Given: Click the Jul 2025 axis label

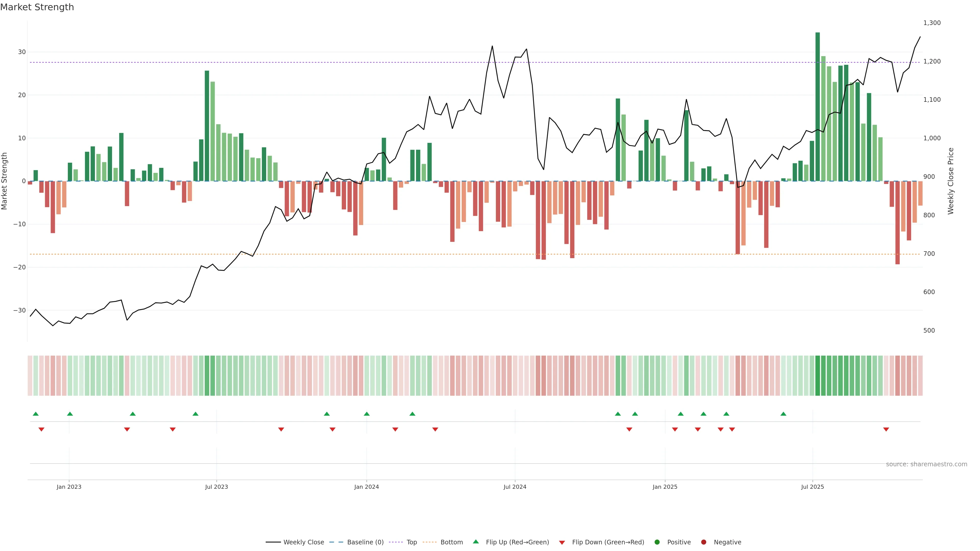Looking at the screenshot, I should (812, 487).
